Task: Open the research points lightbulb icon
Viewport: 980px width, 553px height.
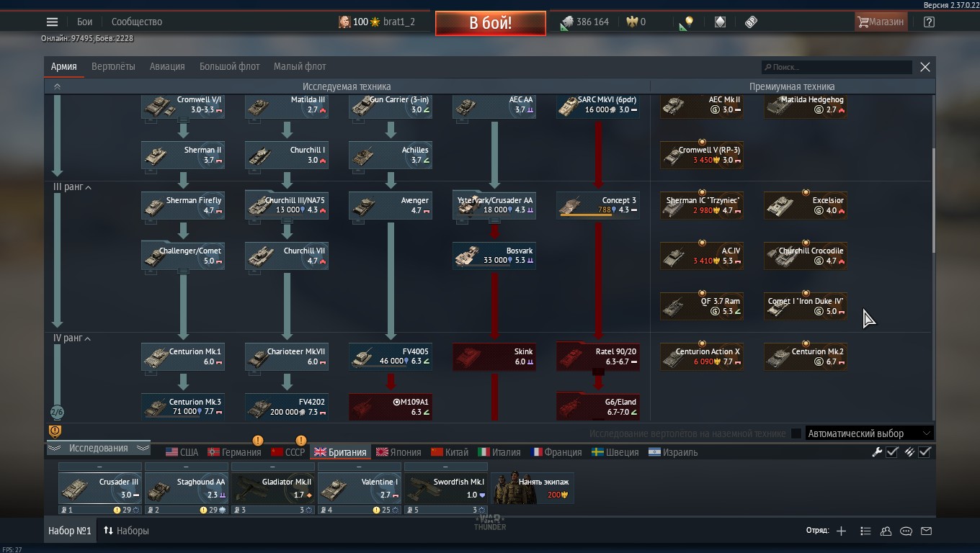Action: [x=686, y=22]
